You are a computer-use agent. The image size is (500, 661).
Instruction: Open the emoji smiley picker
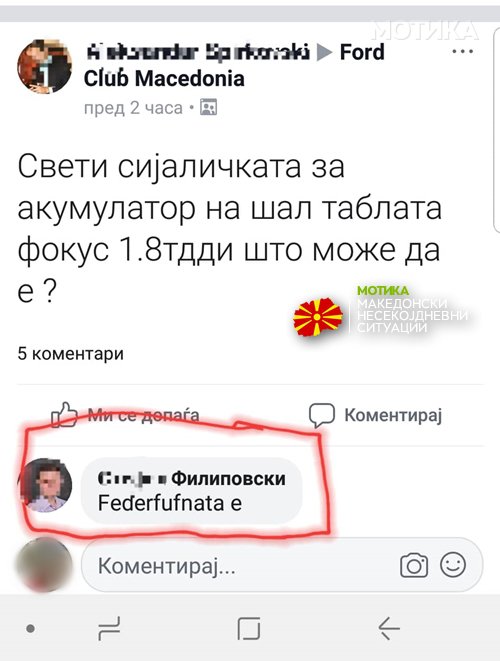453,565
